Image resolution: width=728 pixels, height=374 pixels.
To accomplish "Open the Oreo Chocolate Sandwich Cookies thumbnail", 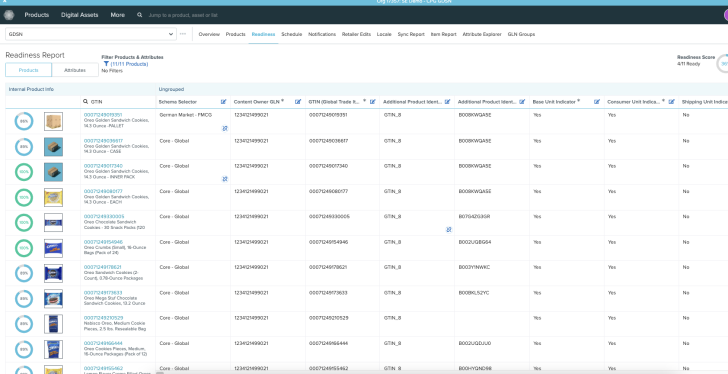I will click(x=53, y=223).
